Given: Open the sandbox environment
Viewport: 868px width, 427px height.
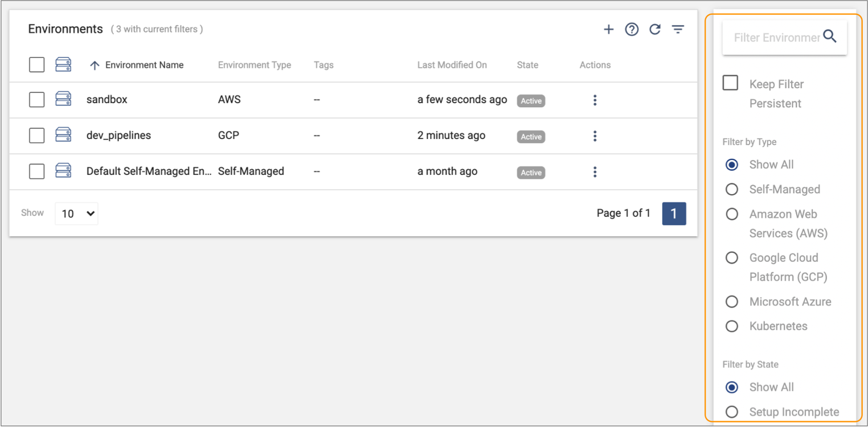Looking at the screenshot, I should (107, 100).
